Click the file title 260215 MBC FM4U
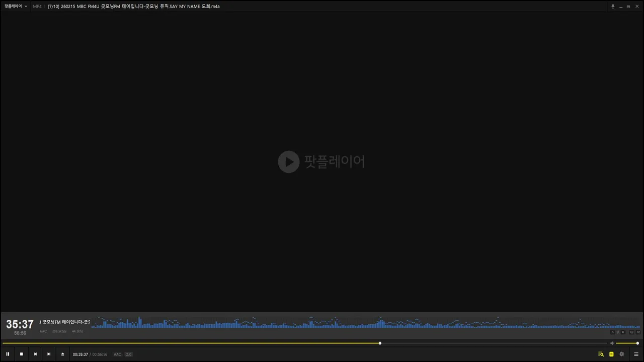This screenshot has height=362, width=644. (x=133, y=7)
